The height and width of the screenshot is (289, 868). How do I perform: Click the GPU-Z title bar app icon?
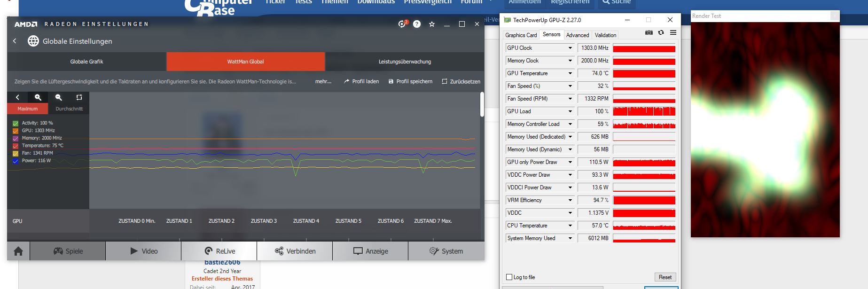tap(507, 20)
